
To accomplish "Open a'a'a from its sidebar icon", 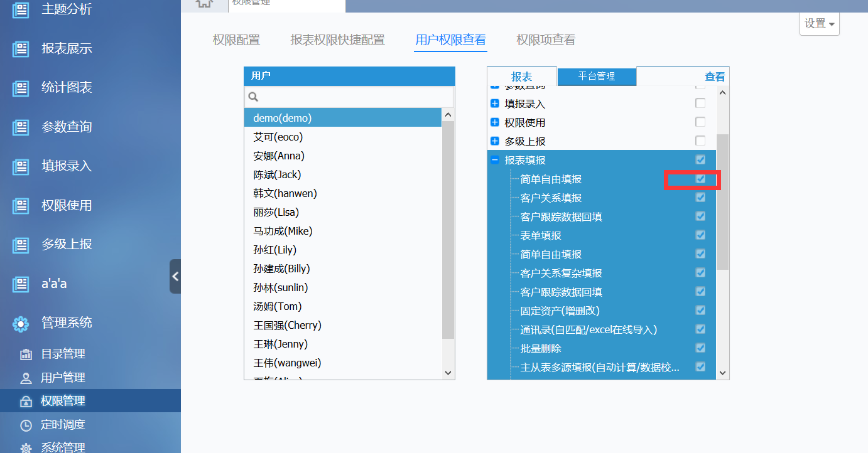I will [21, 284].
